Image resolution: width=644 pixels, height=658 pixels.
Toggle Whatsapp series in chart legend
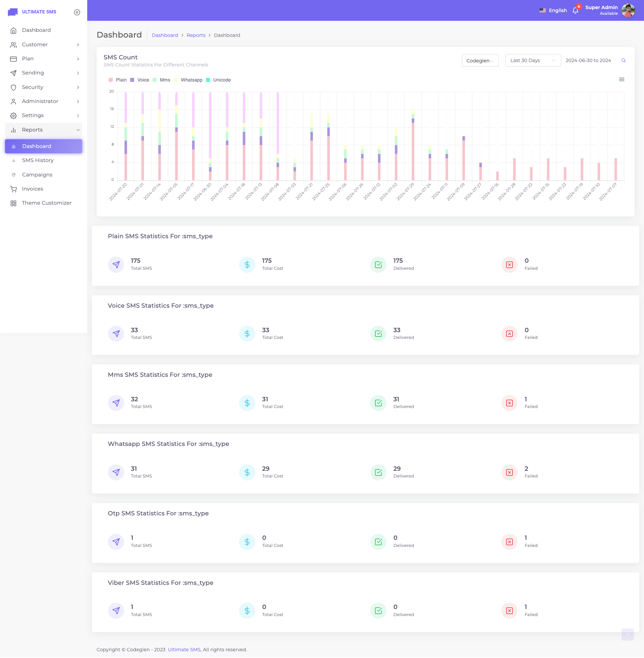click(x=191, y=80)
